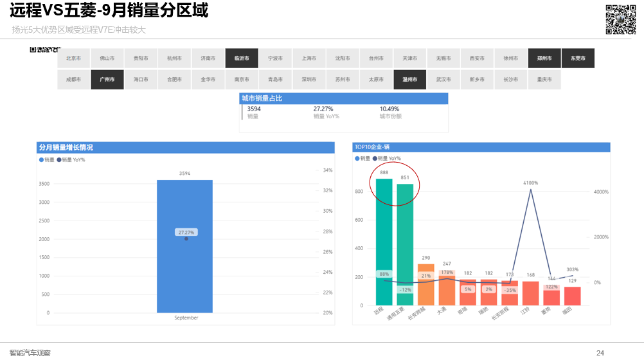Pick the 济南市 city tile
The height and width of the screenshot is (360, 644).
pos(208,59)
